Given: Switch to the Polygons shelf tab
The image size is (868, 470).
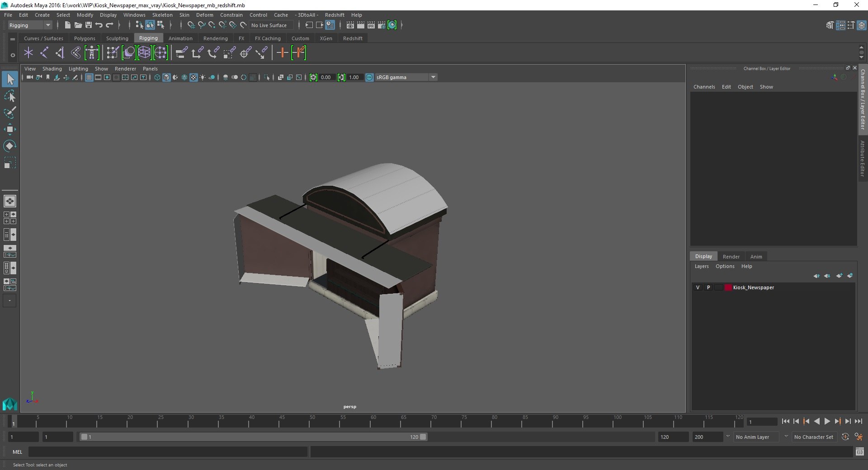Looking at the screenshot, I should click(85, 38).
